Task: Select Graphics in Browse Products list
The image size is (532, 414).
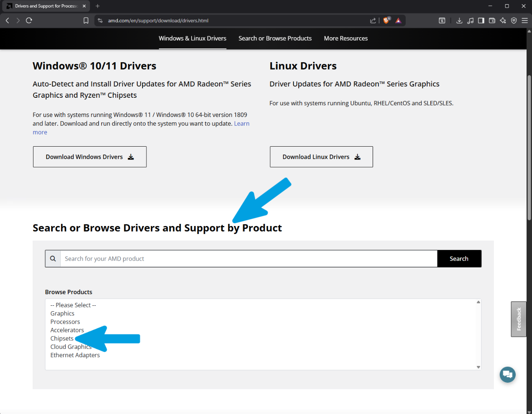Action: pos(62,313)
